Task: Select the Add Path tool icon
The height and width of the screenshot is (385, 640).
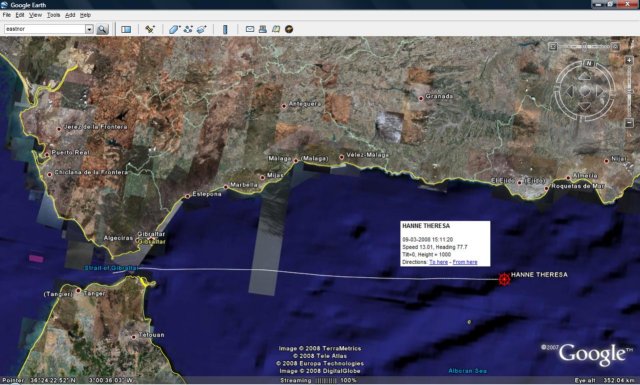Action: (x=188, y=29)
